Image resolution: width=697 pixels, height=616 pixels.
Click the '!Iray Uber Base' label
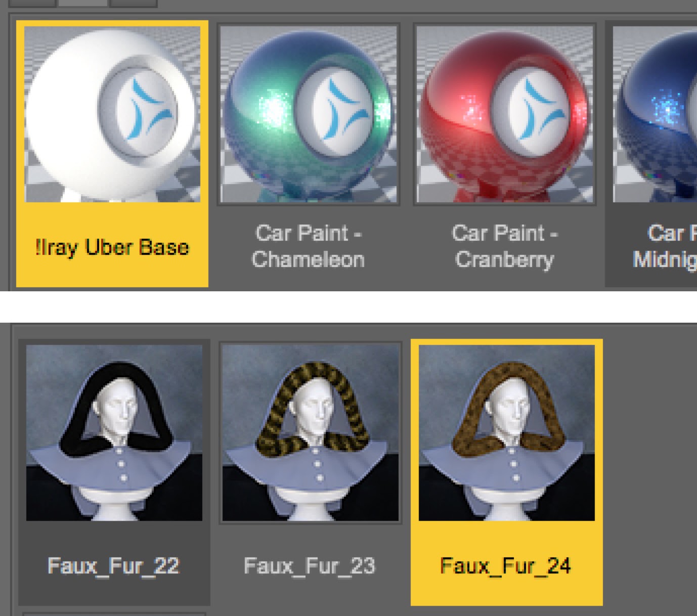[x=112, y=247]
